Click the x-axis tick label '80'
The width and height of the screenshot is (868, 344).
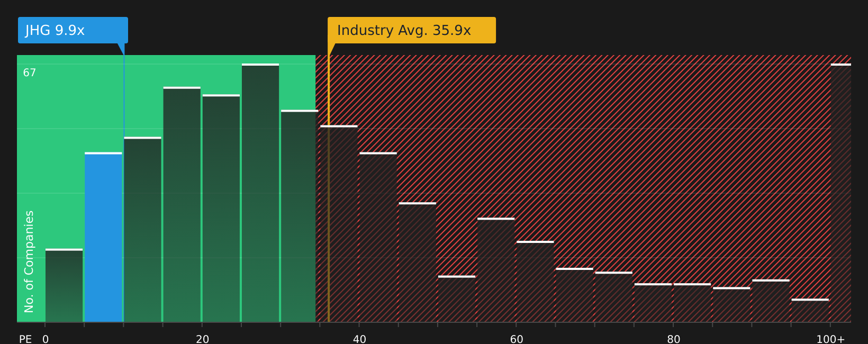(x=674, y=339)
